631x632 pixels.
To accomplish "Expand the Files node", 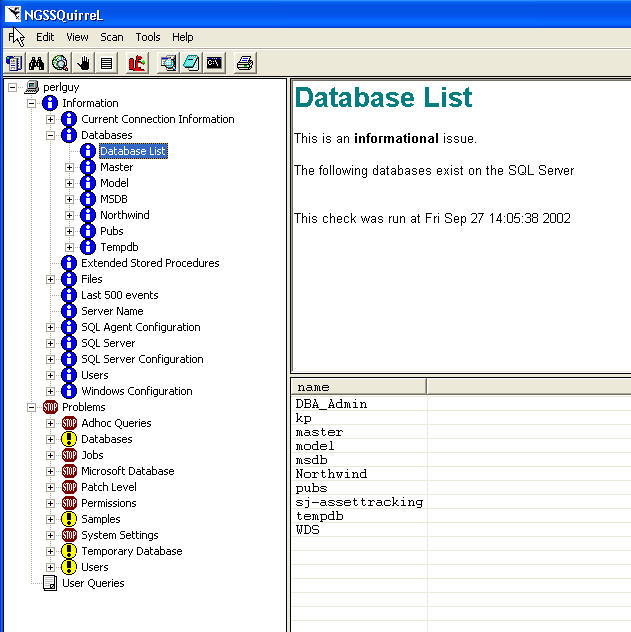I will [50, 279].
